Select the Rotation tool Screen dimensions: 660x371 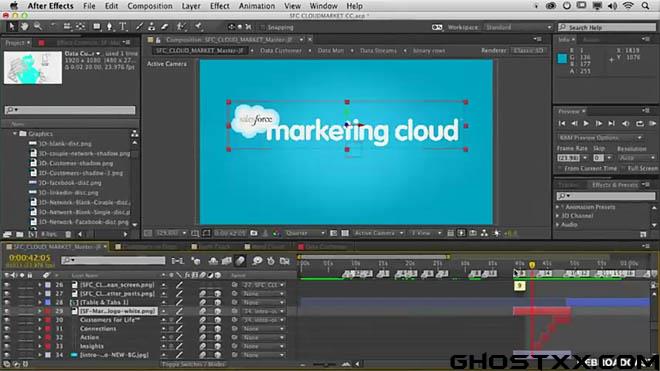tap(53, 27)
